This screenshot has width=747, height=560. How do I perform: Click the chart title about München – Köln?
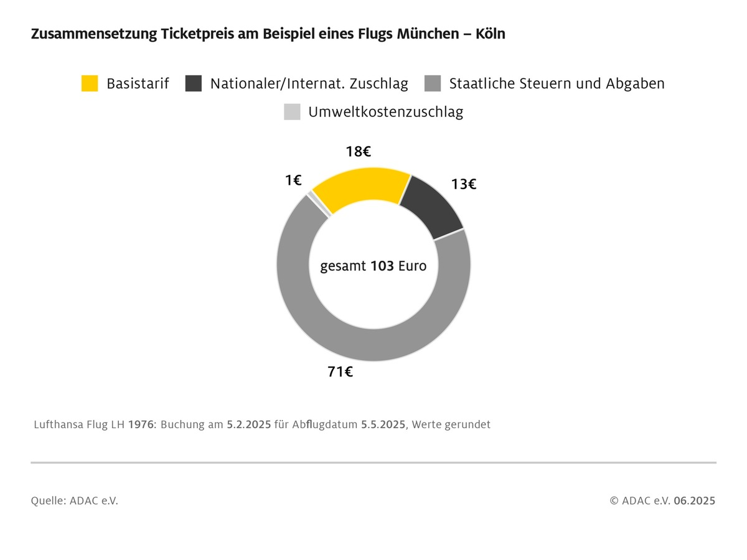(268, 34)
